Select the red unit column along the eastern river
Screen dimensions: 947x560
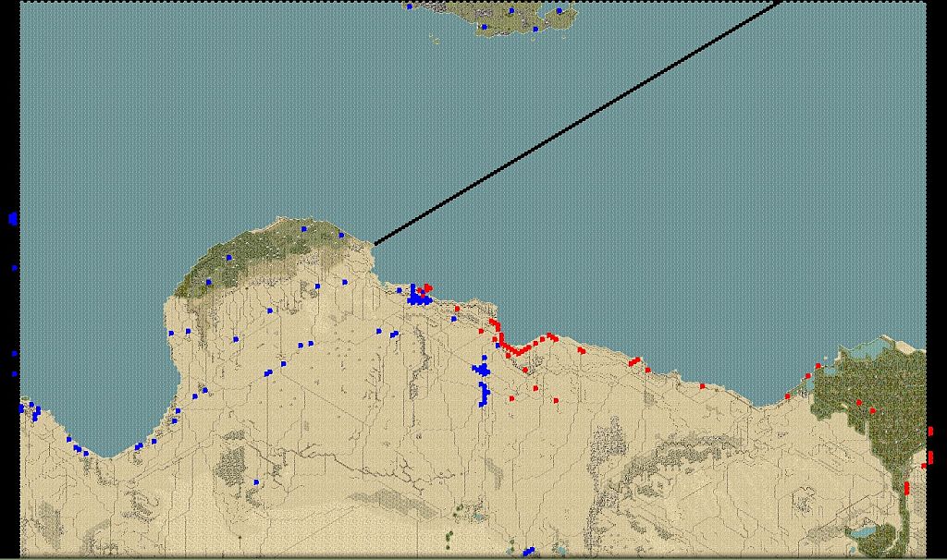[x=906, y=488]
